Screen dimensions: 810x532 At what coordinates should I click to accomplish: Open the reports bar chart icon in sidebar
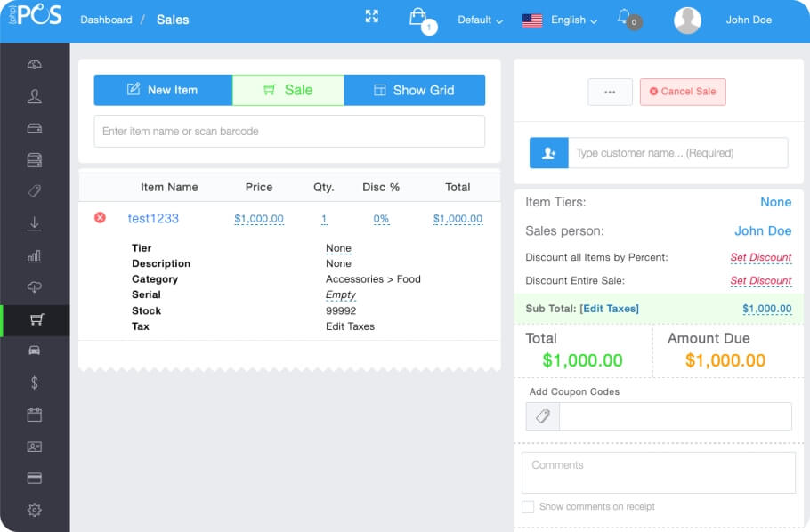[x=35, y=255]
